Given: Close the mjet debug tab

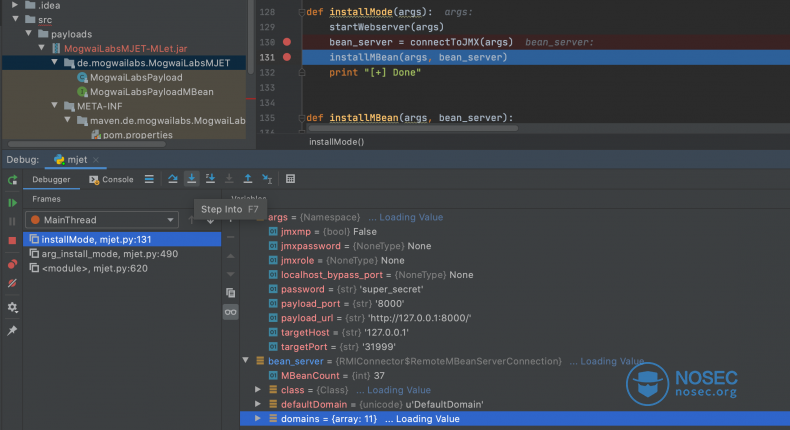Looking at the screenshot, I should (x=96, y=160).
